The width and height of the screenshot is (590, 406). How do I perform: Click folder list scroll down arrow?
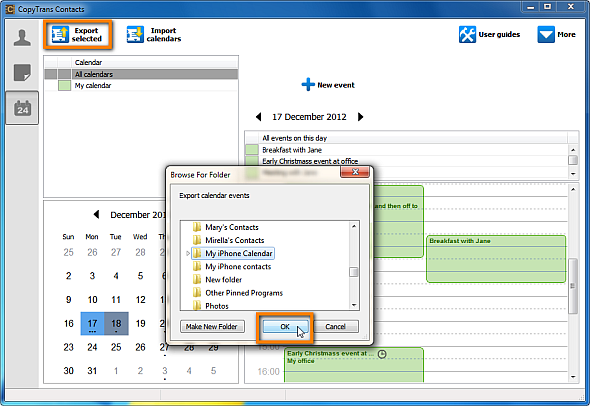point(354,305)
